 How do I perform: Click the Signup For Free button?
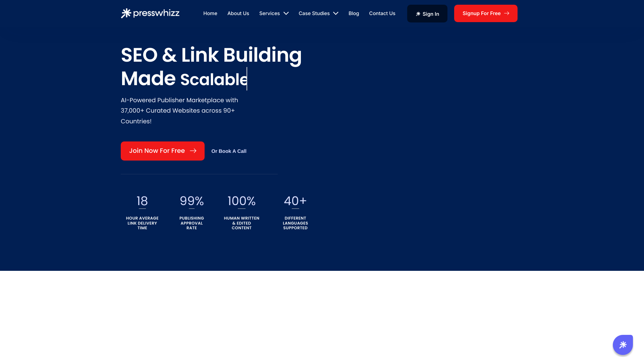click(x=486, y=13)
